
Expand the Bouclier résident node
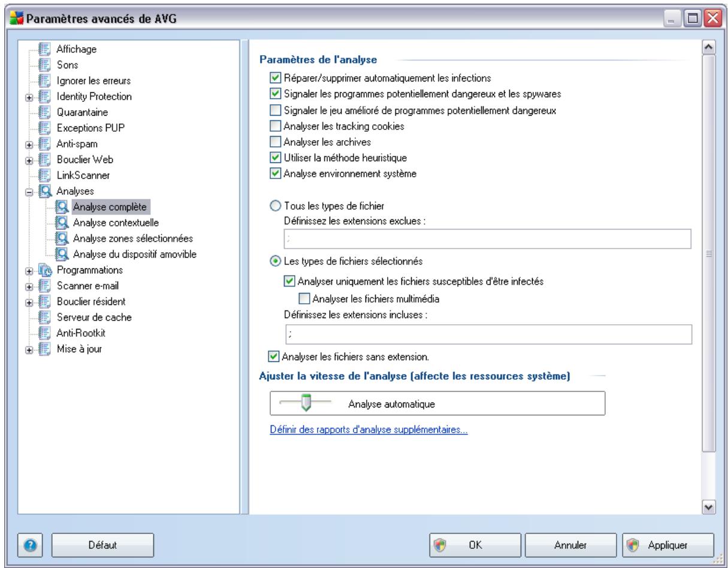click(29, 301)
